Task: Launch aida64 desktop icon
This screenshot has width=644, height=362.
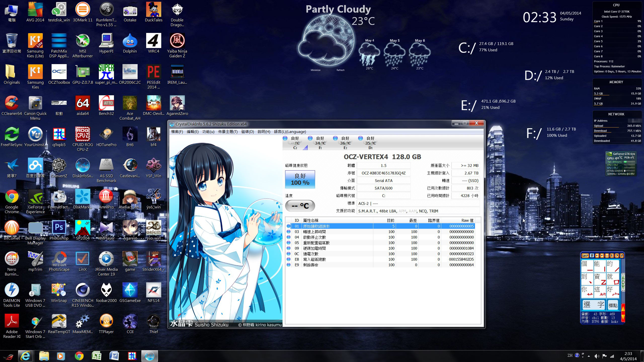Action: pyautogui.click(x=83, y=106)
